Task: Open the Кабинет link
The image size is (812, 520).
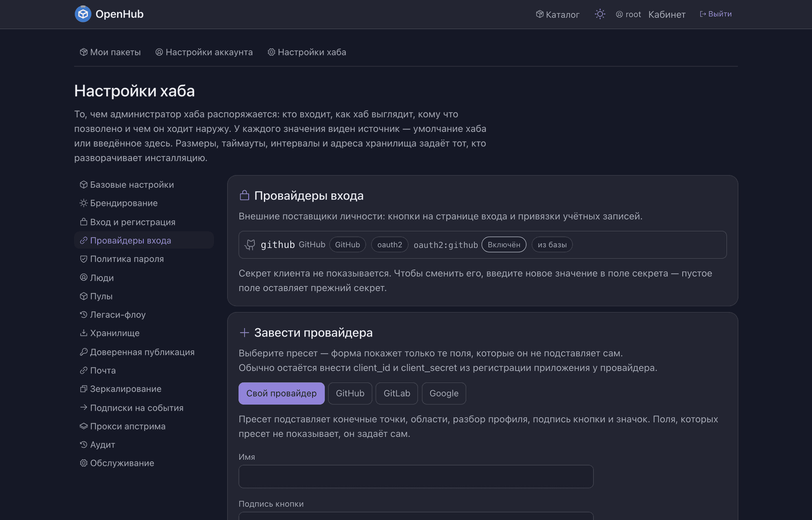Action: click(667, 14)
